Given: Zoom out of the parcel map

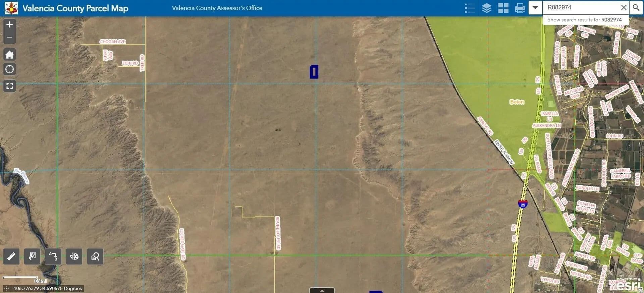Looking at the screenshot, I should [x=10, y=37].
